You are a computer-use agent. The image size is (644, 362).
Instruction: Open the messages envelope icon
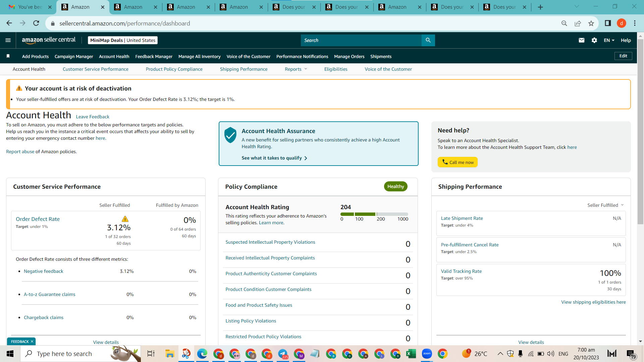click(x=582, y=40)
